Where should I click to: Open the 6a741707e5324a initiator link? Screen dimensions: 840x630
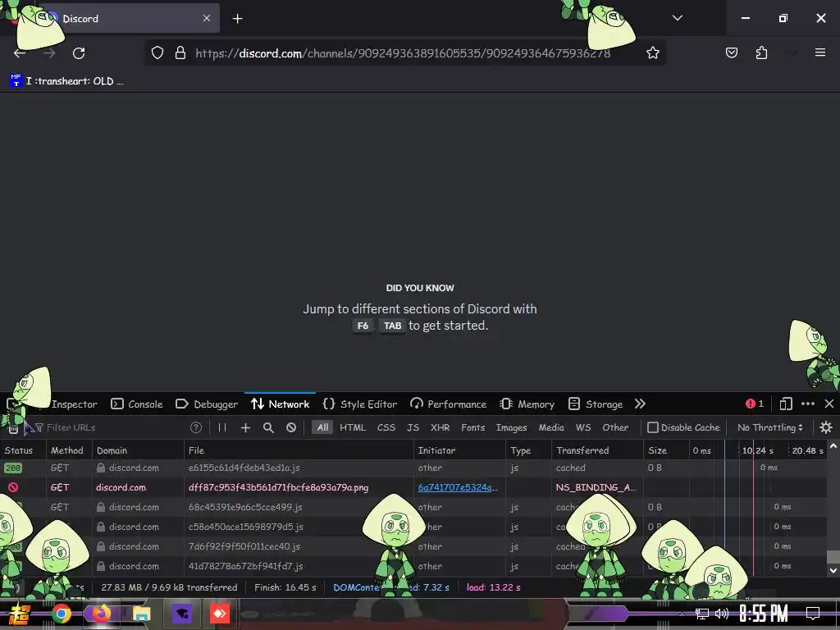pos(458,487)
